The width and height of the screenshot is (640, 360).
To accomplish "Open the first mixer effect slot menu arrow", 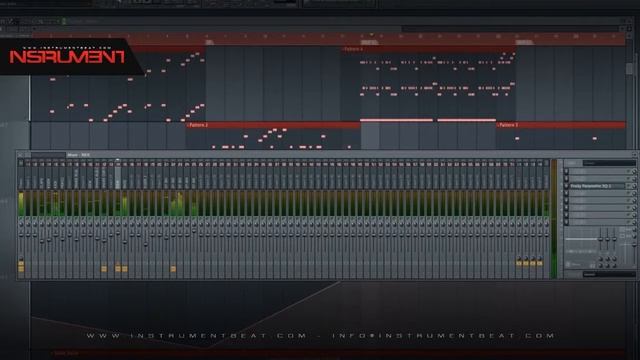I will point(566,171).
